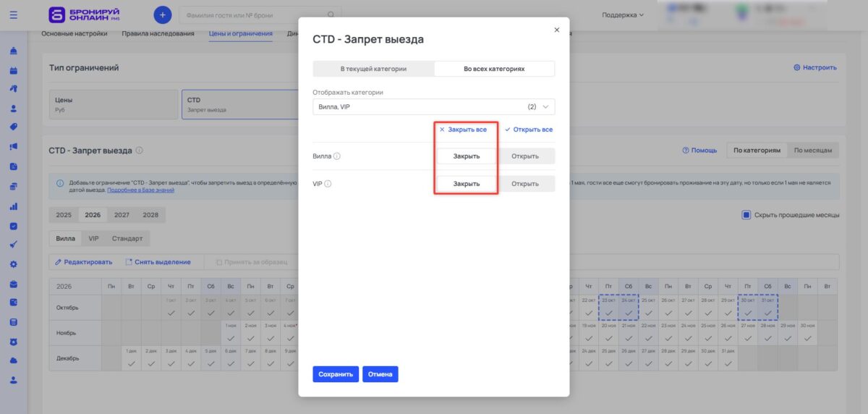Click the Октябрь row label

click(x=67, y=308)
